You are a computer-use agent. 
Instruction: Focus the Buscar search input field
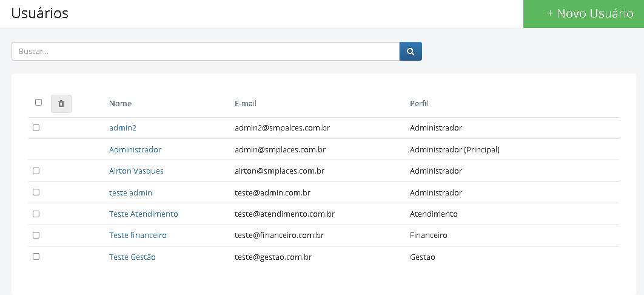[x=206, y=52]
